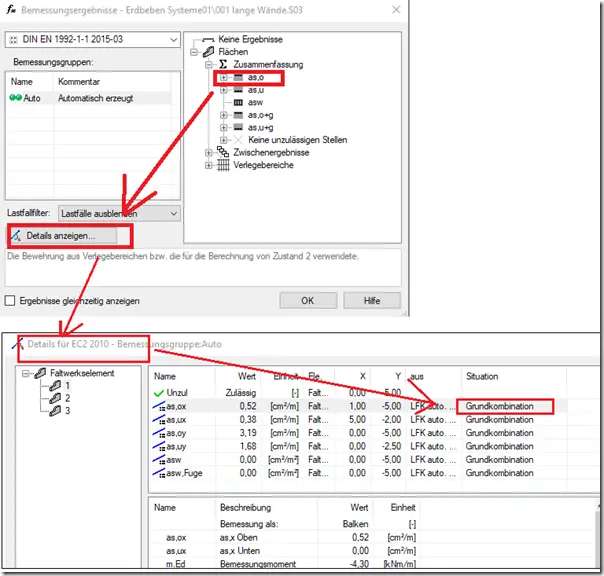Select the as,ox row in the result table
This screenshot has height=576, width=604.
[358, 406]
